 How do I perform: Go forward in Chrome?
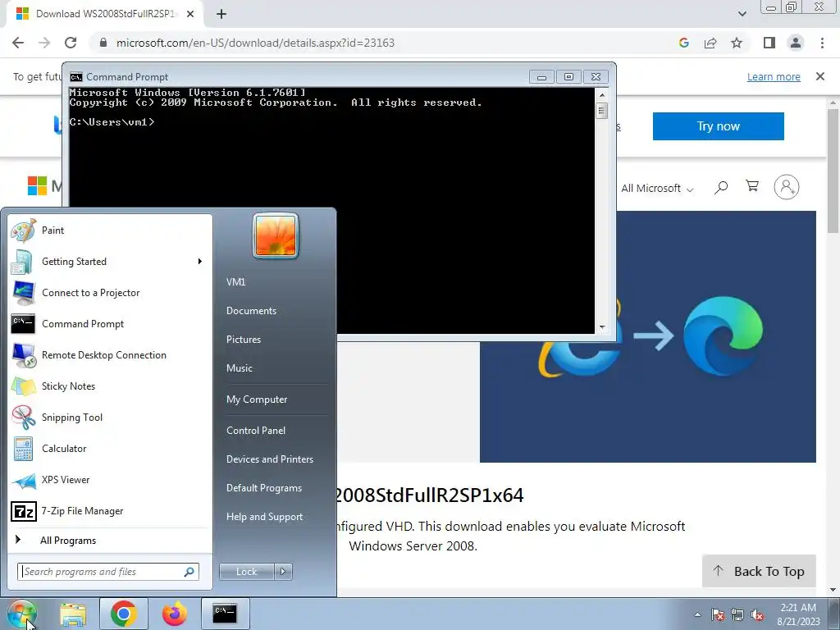(x=44, y=43)
